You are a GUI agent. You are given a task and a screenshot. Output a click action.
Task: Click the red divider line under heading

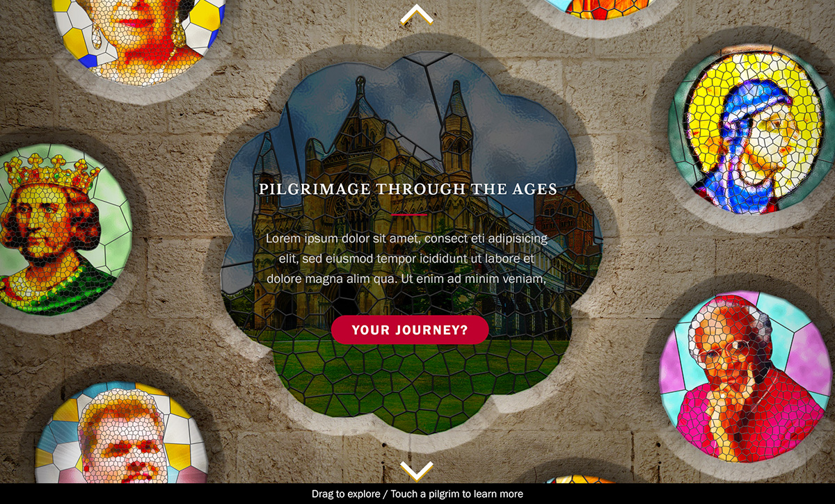pyautogui.click(x=409, y=215)
